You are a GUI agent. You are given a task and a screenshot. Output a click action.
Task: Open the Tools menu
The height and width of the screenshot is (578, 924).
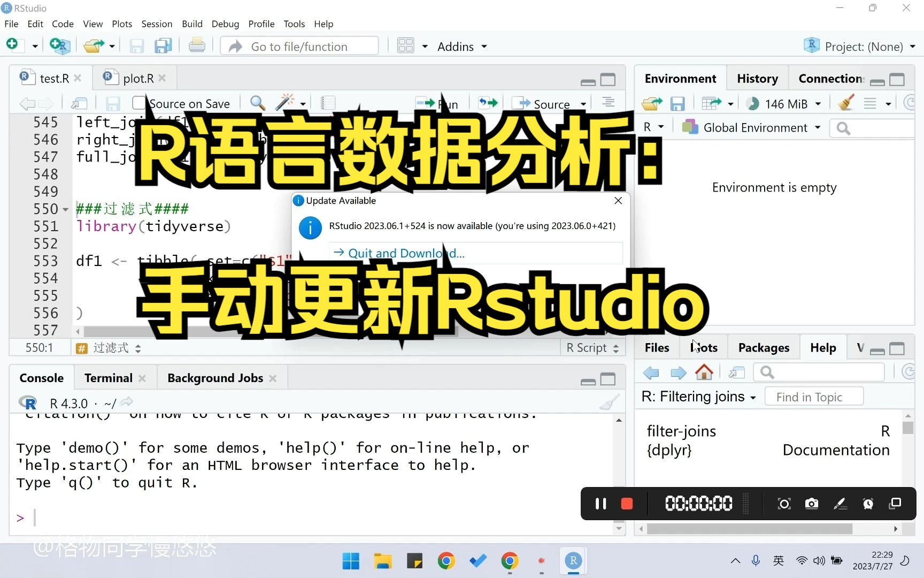294,24
